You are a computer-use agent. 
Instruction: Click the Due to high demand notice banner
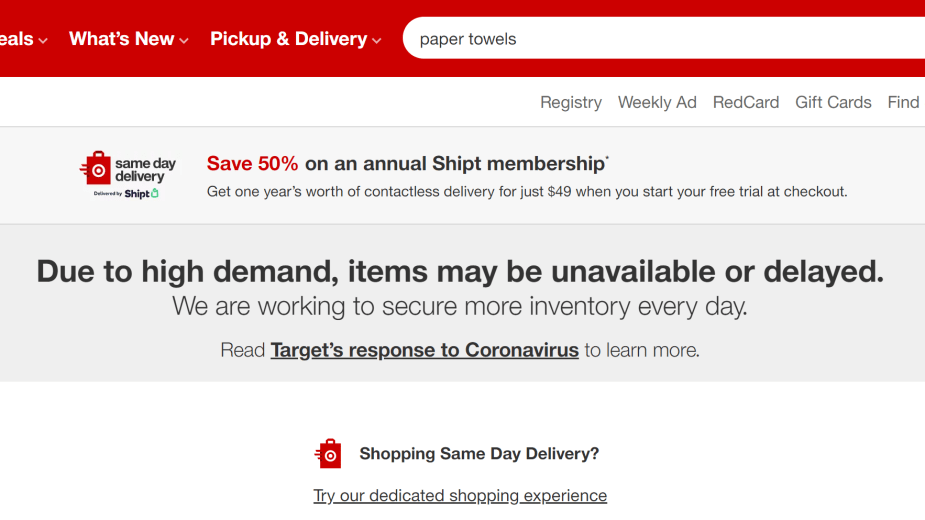460,272
